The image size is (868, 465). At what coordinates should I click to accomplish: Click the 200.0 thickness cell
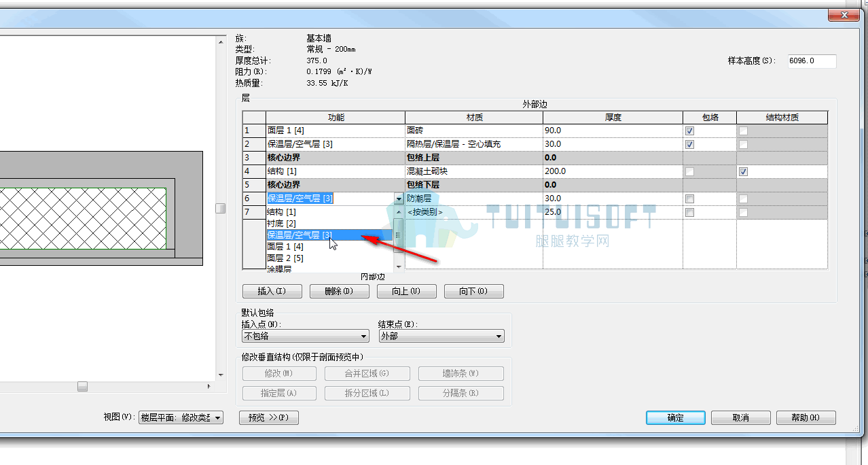pyautogui.click(x=613, y=171)
